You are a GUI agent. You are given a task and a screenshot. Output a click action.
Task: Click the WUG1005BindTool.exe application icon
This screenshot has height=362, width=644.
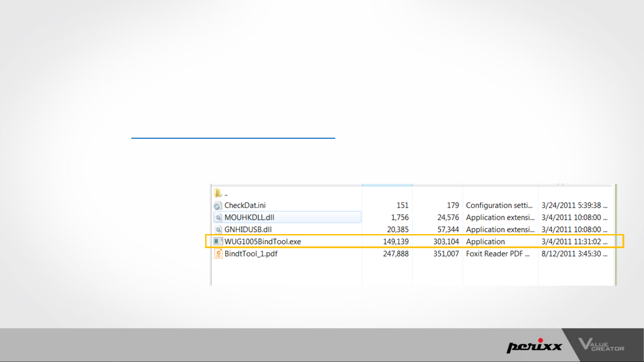click(218, 241)
